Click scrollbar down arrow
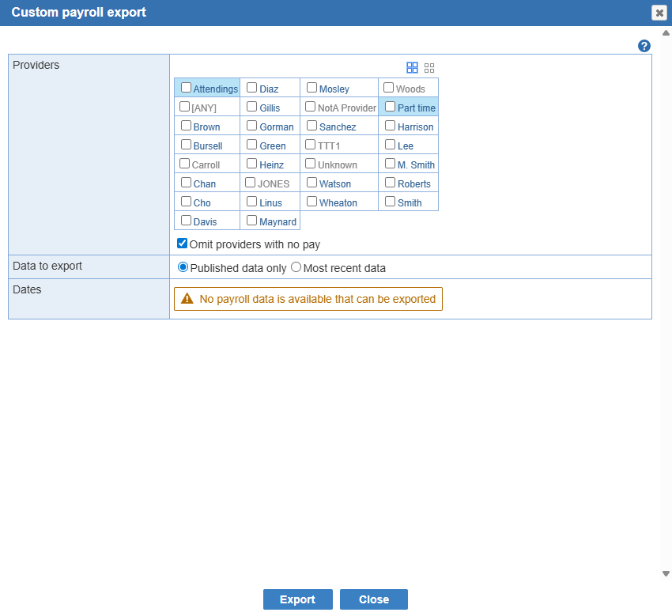672x616 pixels. [666, 573]
